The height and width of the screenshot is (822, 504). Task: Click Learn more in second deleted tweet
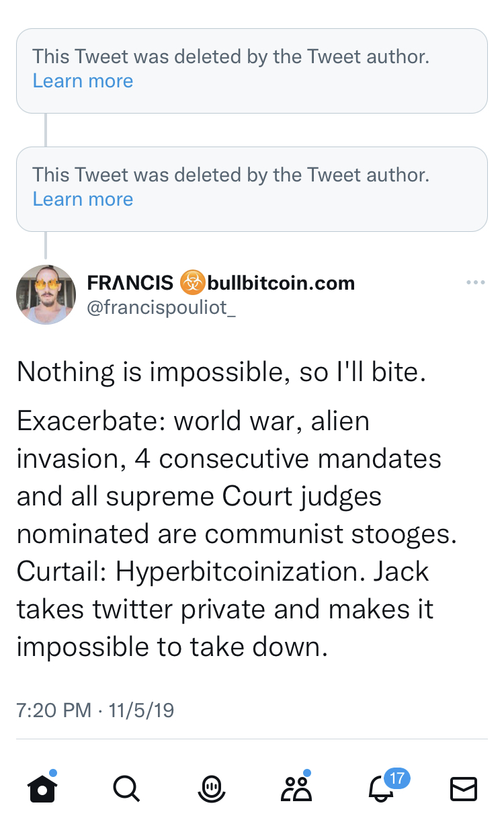coord(83,199)
